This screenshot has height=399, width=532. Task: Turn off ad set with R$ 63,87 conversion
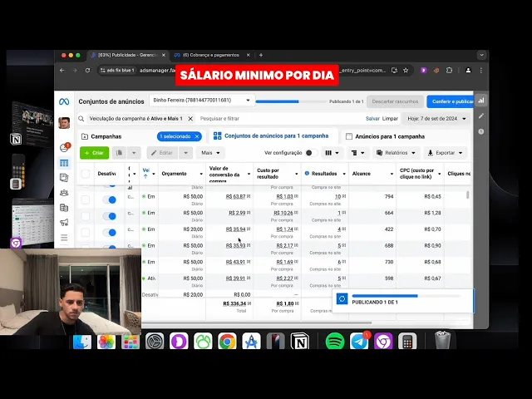tap(109, 199)
